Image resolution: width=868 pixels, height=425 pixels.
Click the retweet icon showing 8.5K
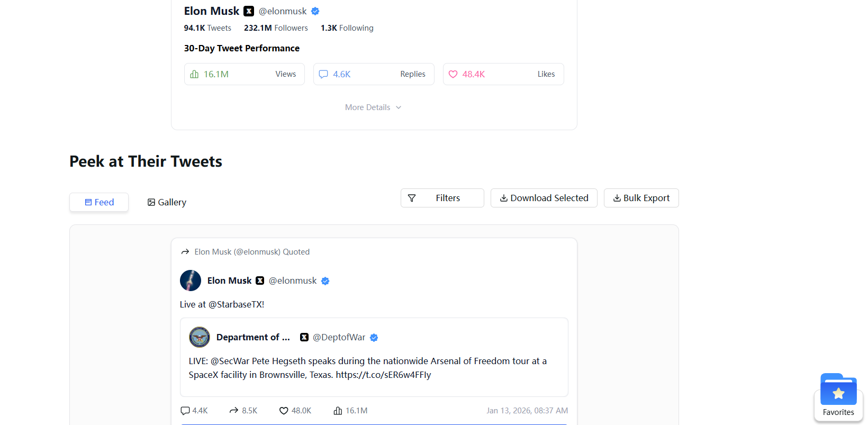click(233, 410)
